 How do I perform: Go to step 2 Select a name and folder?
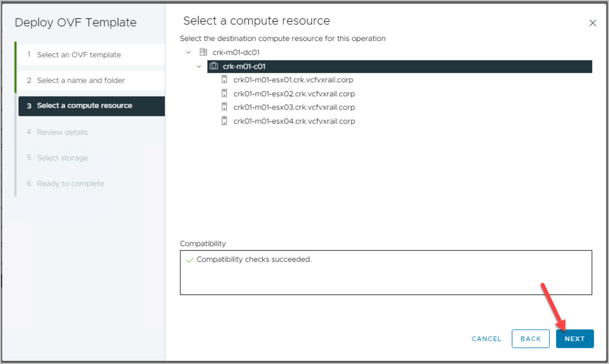pos(81,80)
